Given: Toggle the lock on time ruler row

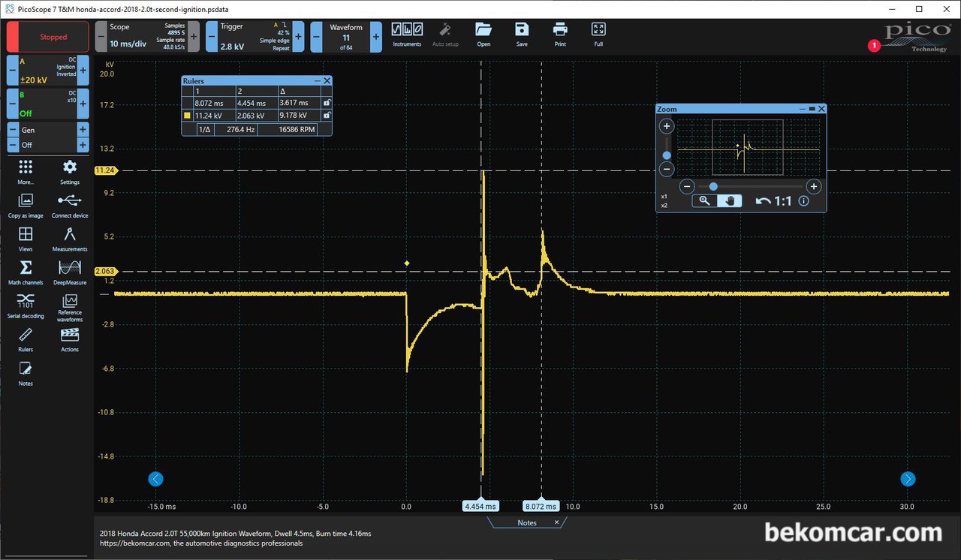Looking at the screenshot, I should 327,103.
